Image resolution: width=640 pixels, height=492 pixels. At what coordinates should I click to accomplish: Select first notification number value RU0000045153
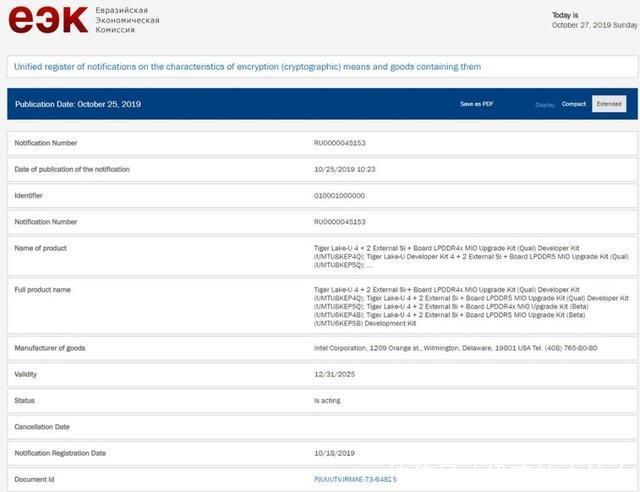coord(340,143)
